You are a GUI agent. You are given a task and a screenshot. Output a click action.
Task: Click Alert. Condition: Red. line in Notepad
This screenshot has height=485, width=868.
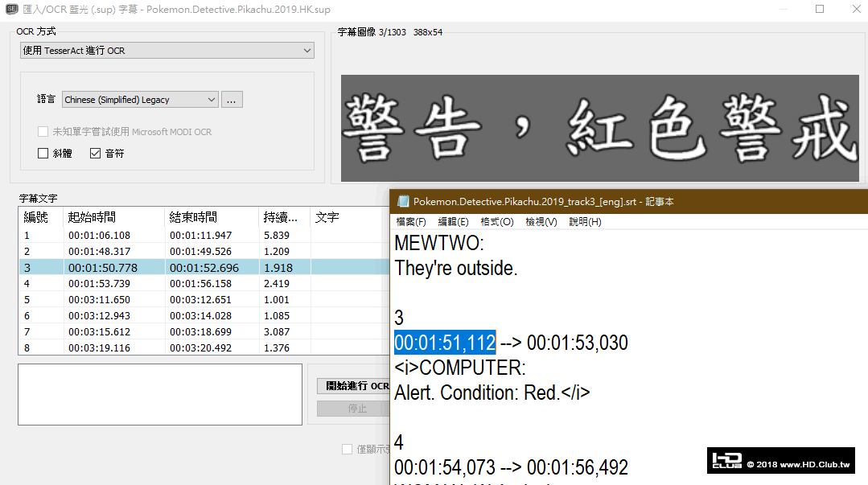click(x=492, y=393)
